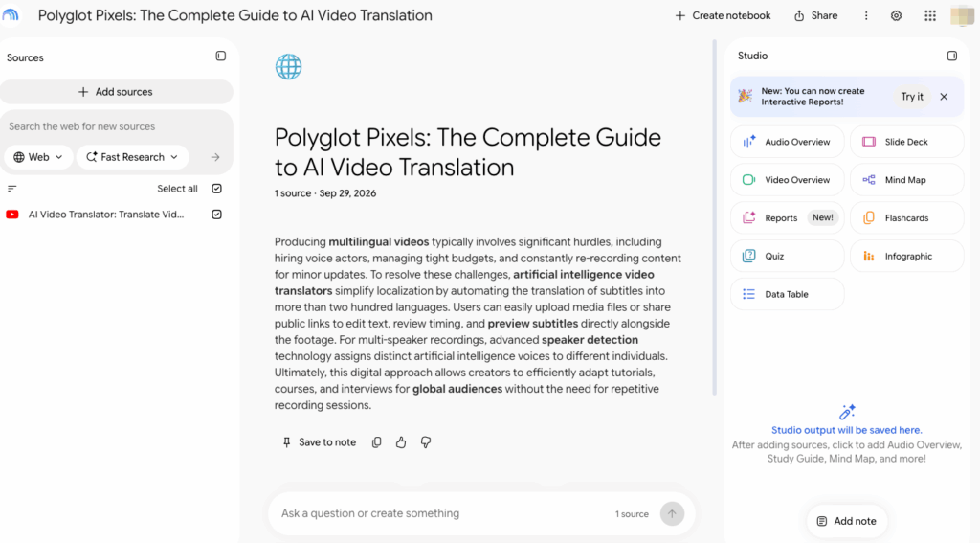Click Try it on the banner

click(912, 97)
